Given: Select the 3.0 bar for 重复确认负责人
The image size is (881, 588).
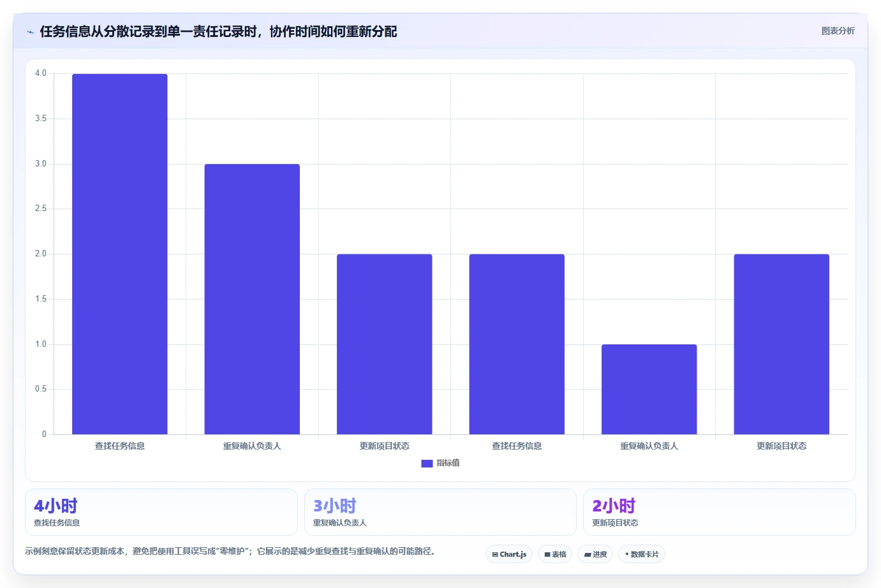Looking at the screenshot, I should (x=252, y=299).
